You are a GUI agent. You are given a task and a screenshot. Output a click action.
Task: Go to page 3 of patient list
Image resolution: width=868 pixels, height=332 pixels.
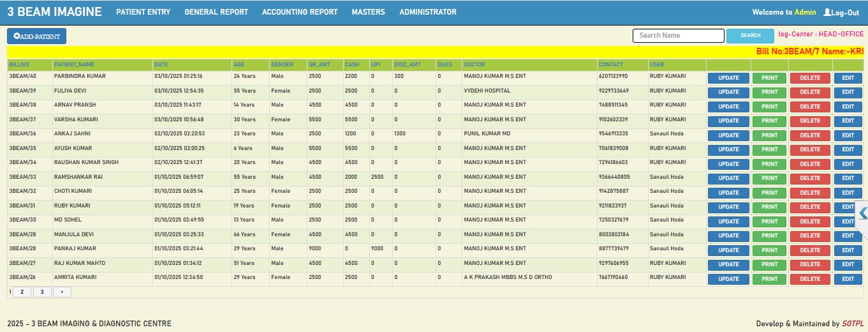coord(42,292)
